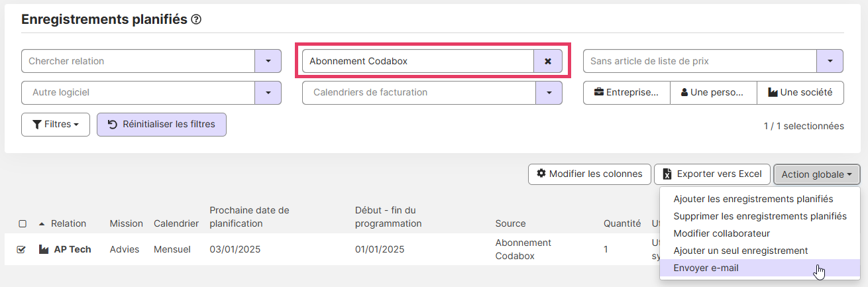This screenshot has width=868, height=287.
Task: Filter by Une personne user button
Action: (x=714, y=93)
